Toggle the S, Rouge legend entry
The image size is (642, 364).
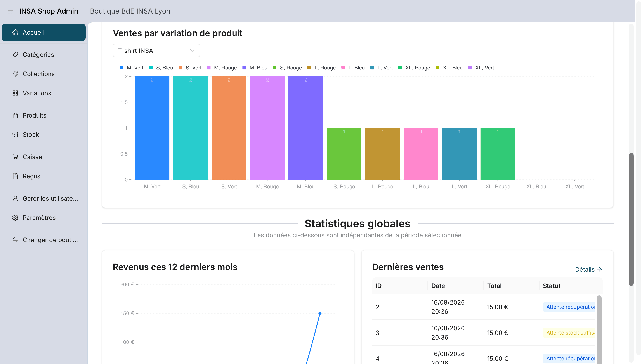point(287,68)
